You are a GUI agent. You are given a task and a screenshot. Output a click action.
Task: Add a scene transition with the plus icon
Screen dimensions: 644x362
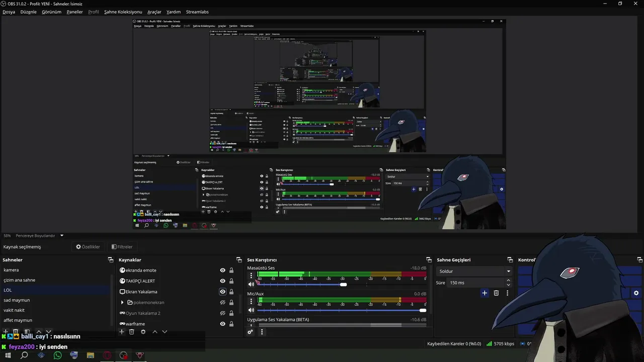[x=485, y=293]
